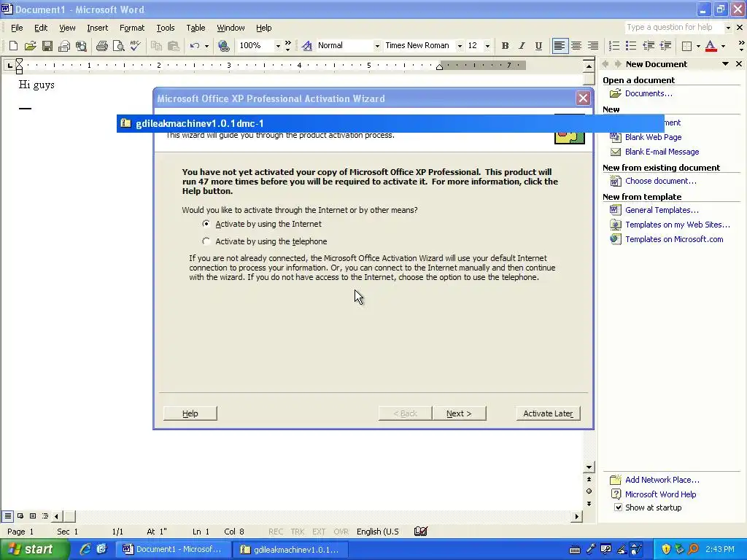The width and height of the screenshot is (747, 560).
Task: Open the New Document task pane menu arrow
Action: tap(725, 64)
